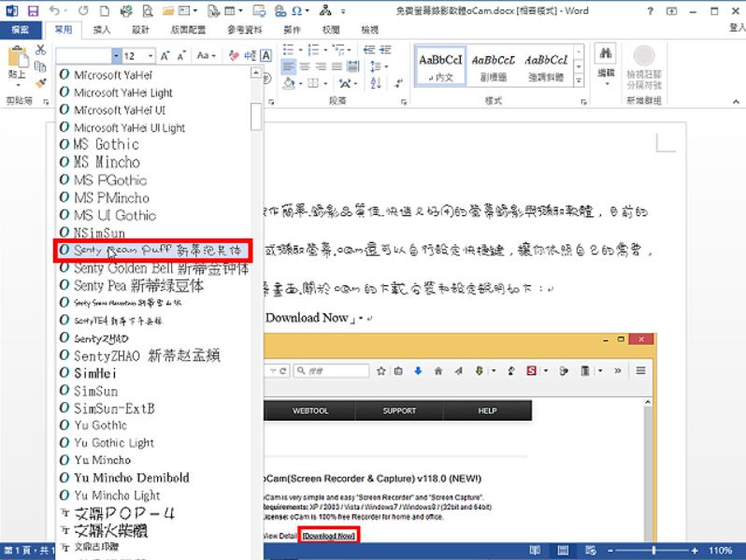746x560 pixels.
Task: Click the character border A icon
Action: tap(265, 56)
